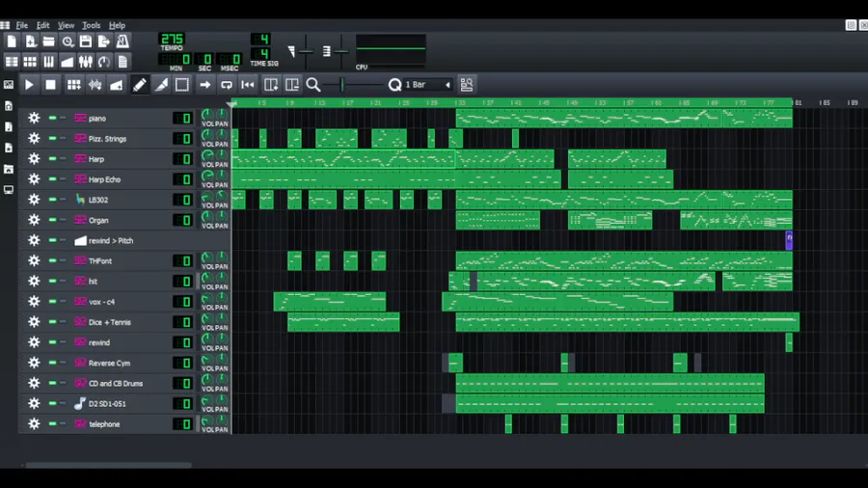The height and width of the screenshot is (488, 868).
Task: Open the Beat+Bassline Editor icon
Action: pyautogui.click(x=30, y=62)
